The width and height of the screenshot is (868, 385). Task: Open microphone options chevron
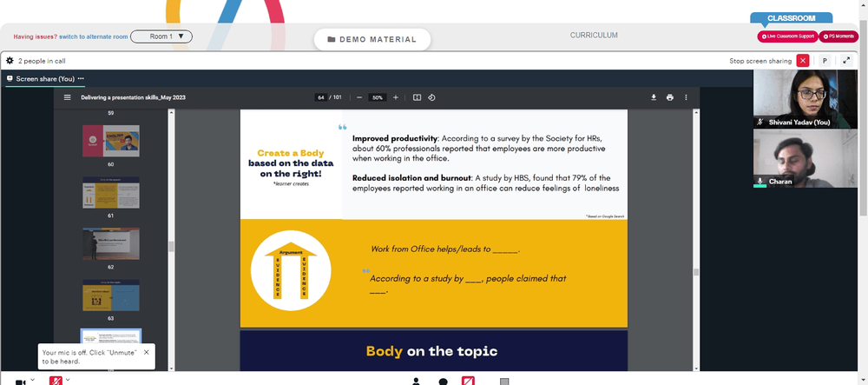point(68,380)
